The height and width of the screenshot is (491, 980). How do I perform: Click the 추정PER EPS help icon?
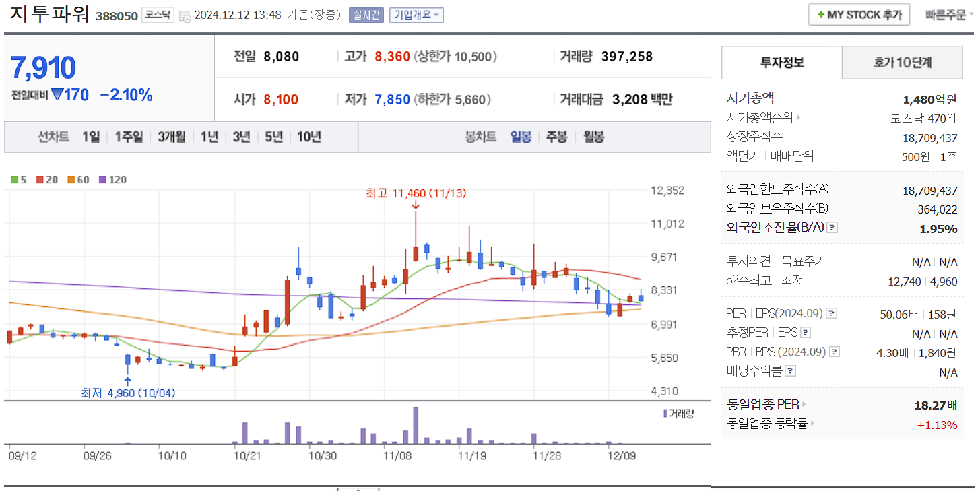[x=804, y=333]
